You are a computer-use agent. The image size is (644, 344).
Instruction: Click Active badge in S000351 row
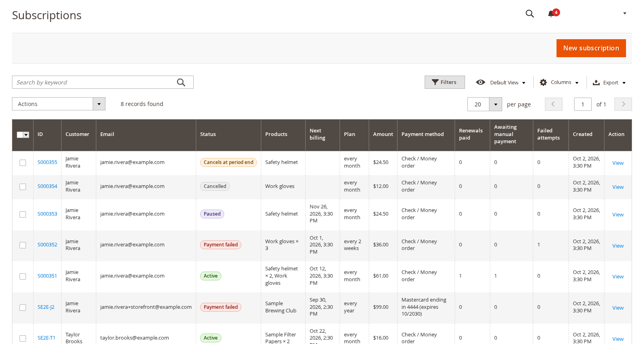coord(211,276)
